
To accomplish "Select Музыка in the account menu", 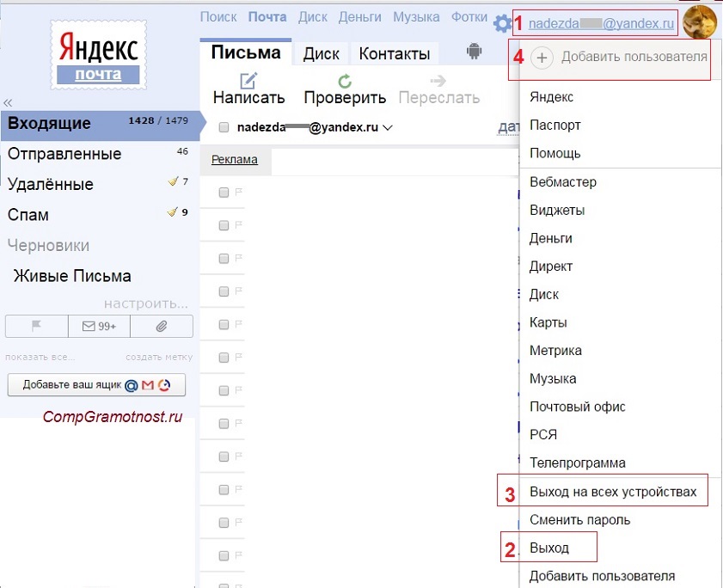I will pyautogui.click(x=553, y=379).
